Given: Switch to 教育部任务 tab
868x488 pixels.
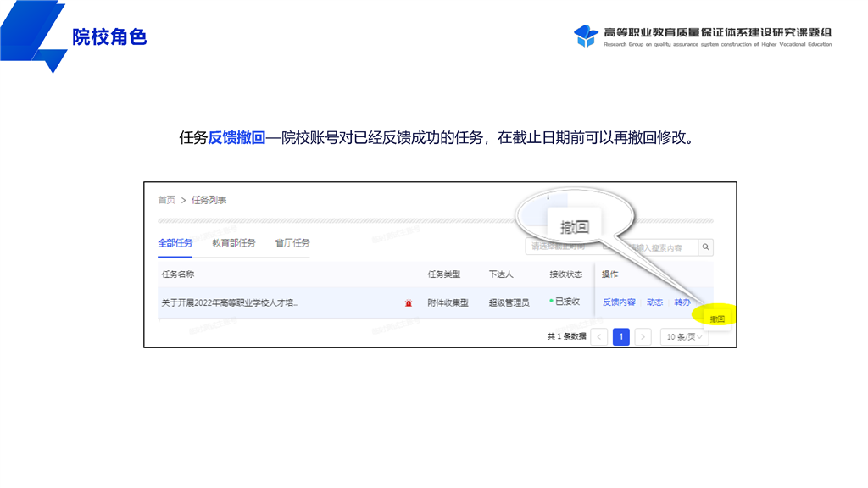Looking at the screenshot, I should (x=234, y=243).
